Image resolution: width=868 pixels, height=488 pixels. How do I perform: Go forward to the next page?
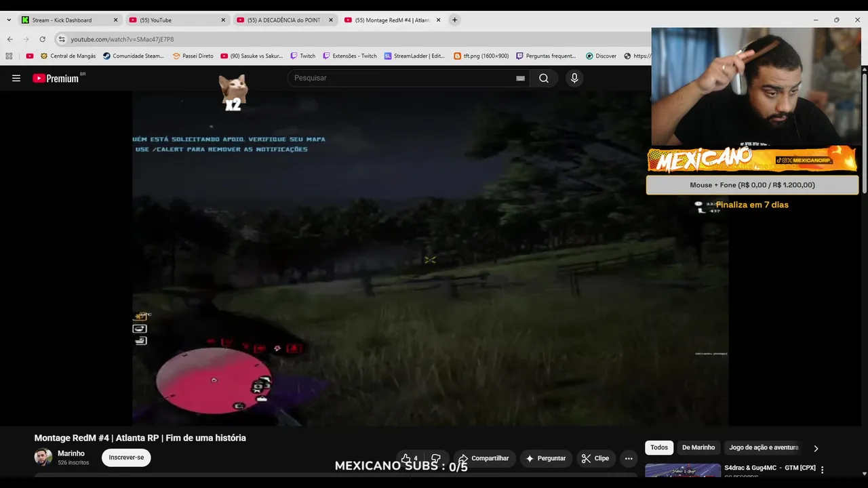click(26, 39)
